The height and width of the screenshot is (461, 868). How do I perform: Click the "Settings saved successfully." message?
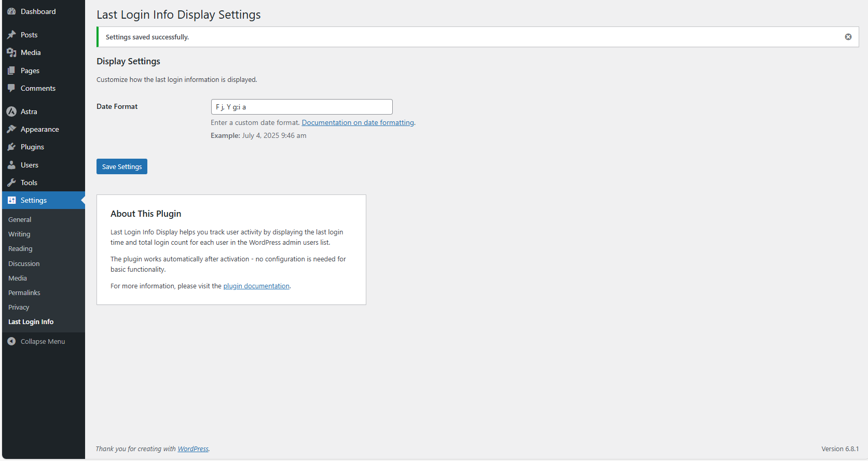click(147, 37)
